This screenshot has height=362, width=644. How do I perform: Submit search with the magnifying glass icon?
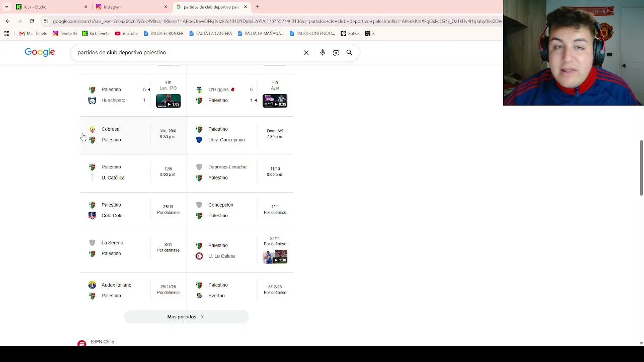[349, 52]
